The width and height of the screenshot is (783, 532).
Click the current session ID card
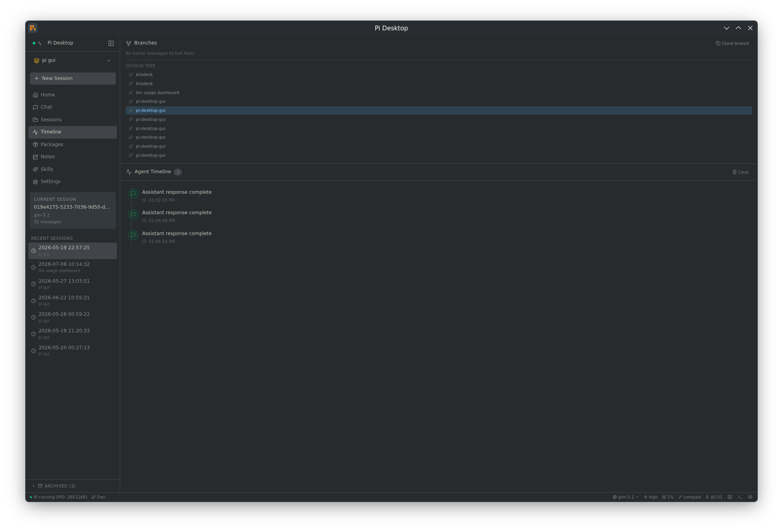72,210
